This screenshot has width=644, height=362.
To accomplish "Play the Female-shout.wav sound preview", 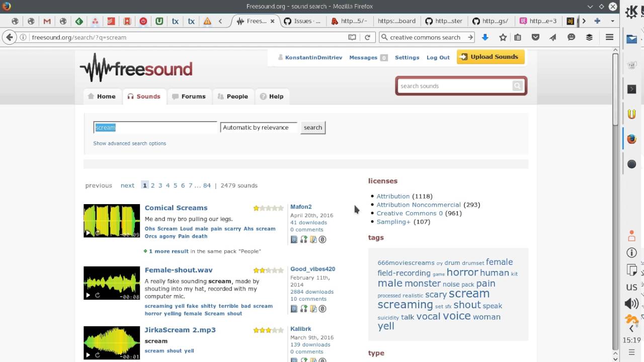I will point(88,295).
